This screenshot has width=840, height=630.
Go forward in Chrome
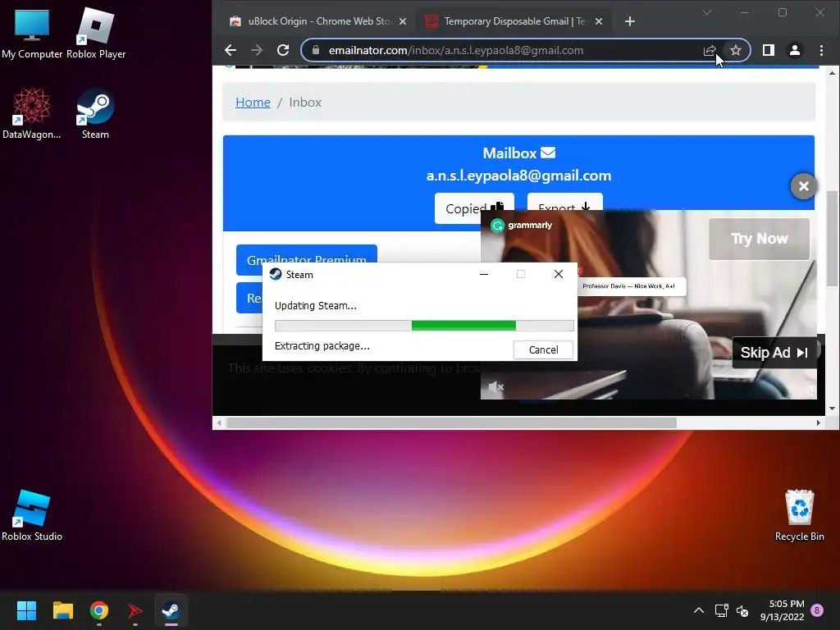[x=257, y=50]
